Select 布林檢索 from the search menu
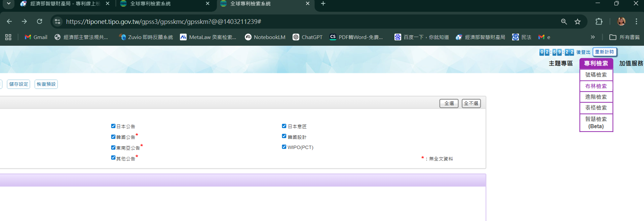Viewport: 644px width, 221px height. (596, 86)
